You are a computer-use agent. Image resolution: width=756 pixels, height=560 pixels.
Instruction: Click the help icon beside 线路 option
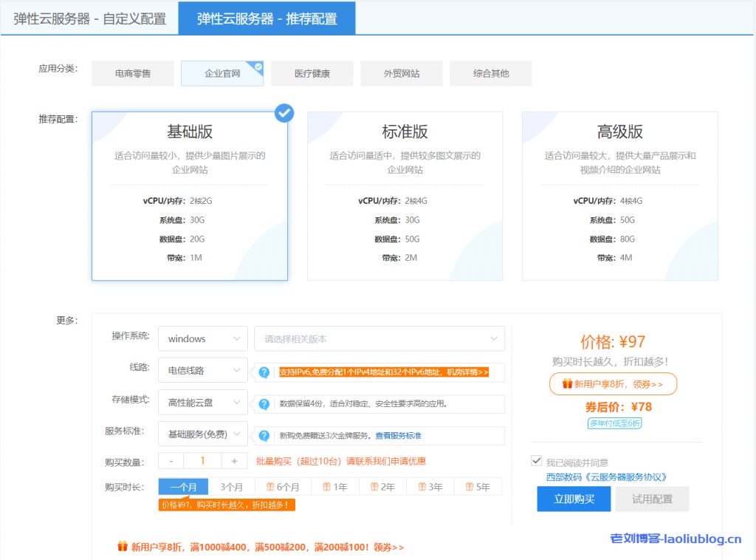(264, 372)
